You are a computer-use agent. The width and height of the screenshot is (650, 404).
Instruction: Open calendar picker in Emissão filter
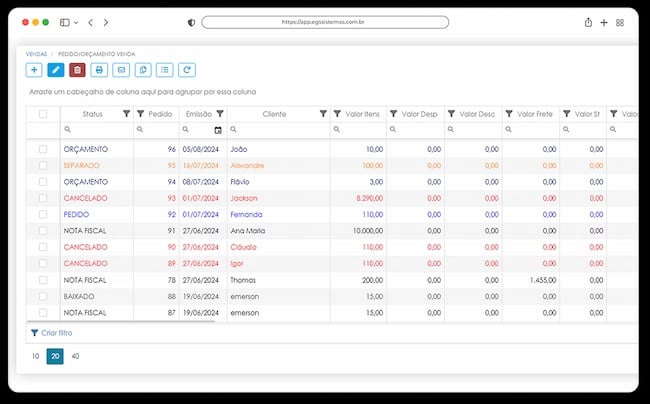218,130
